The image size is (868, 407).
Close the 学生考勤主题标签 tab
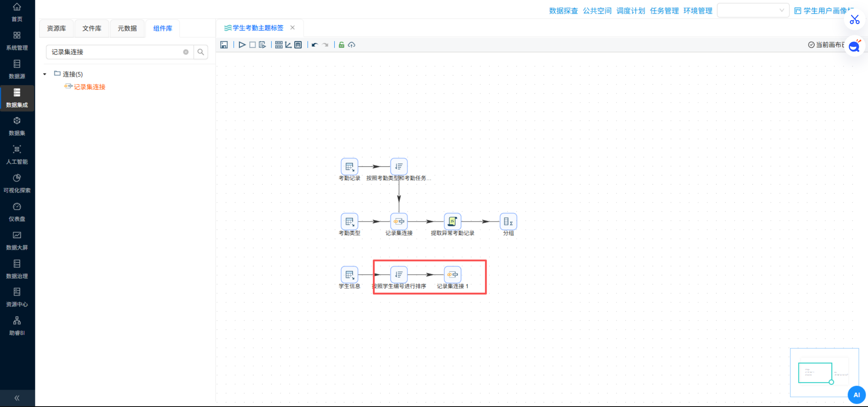(293, 27)
